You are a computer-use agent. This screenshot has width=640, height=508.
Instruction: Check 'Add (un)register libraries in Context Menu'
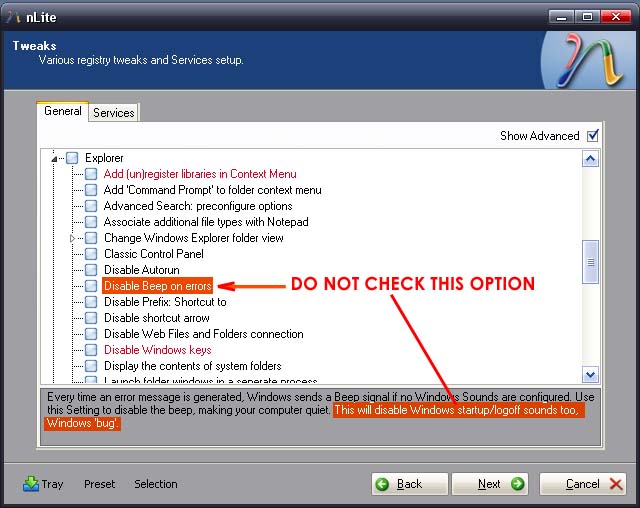pyautogui.click(x=91, y=174)
